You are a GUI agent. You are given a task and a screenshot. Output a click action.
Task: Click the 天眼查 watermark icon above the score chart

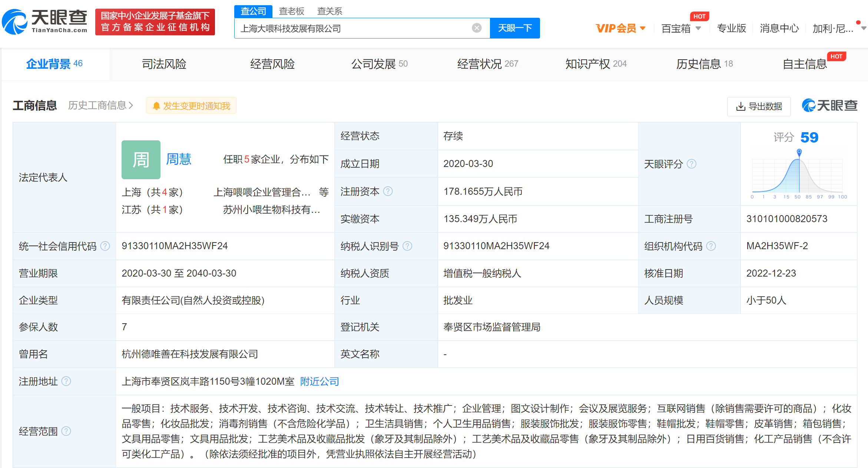pyautogui.click(x=809, y=106)
